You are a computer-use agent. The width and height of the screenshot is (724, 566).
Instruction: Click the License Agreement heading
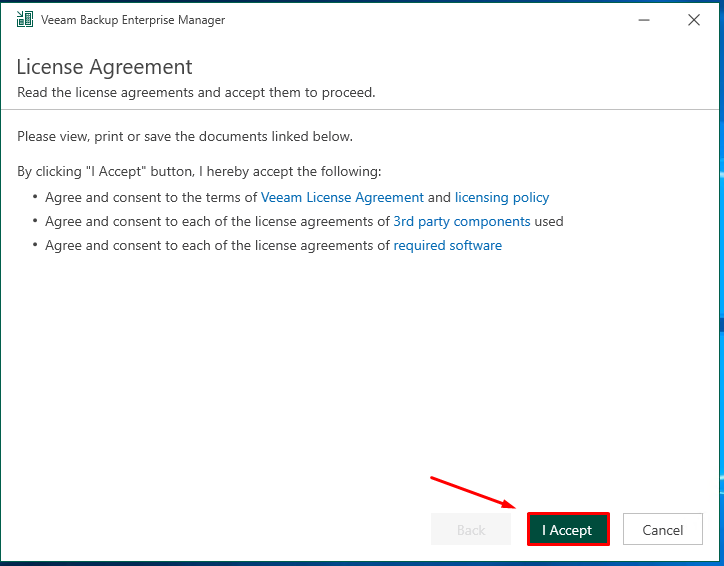(x=105, y=68)
